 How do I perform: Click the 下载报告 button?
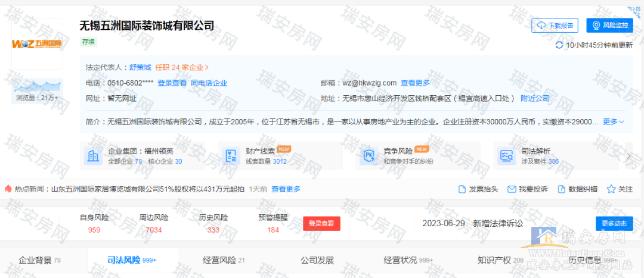555,25
